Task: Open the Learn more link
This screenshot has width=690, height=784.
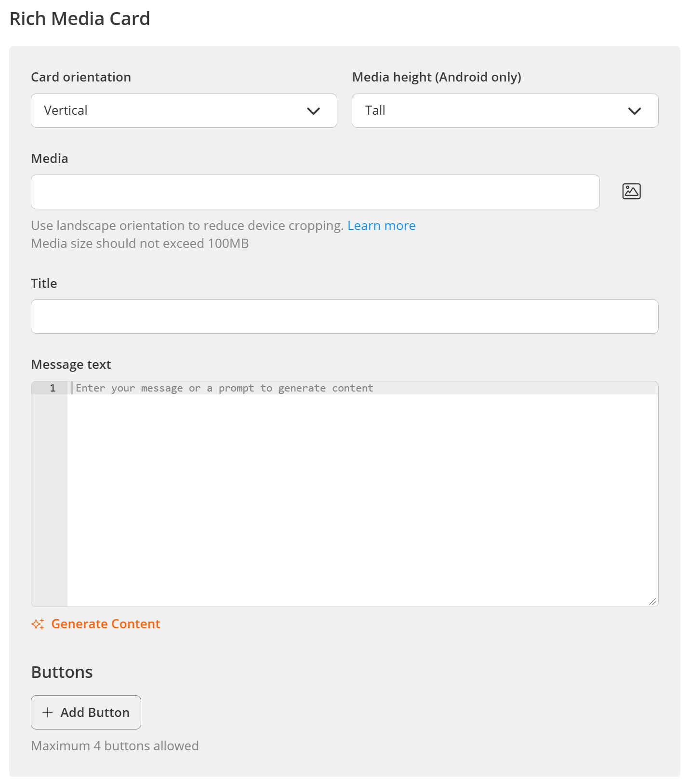Action: click(x=382, y=226)
